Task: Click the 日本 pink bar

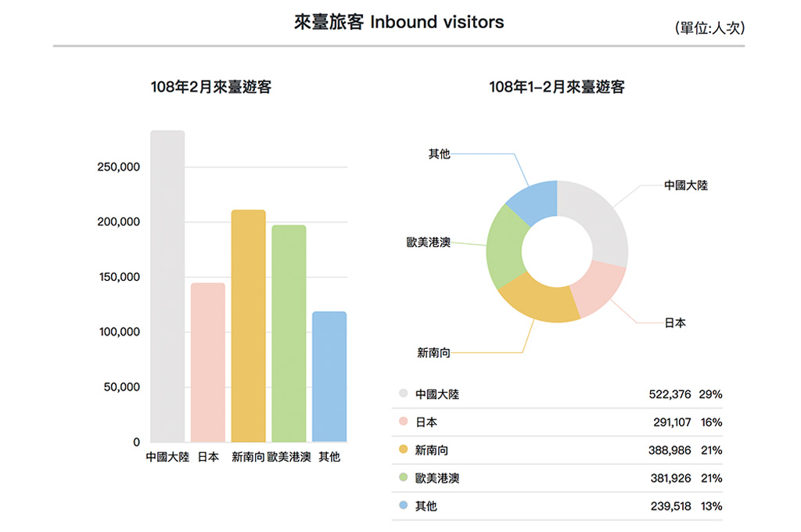Action: pyautogui.click(x=208, y=362)
